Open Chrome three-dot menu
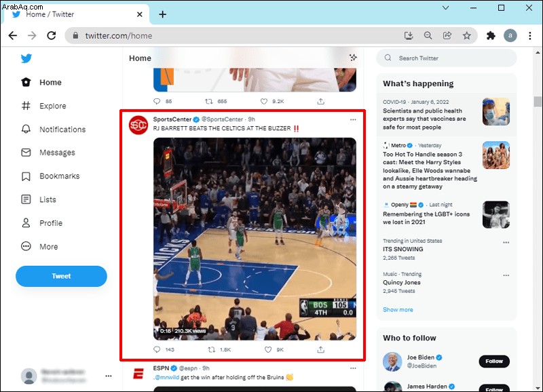Screen dimensions: 543x392 coord(530,35)
